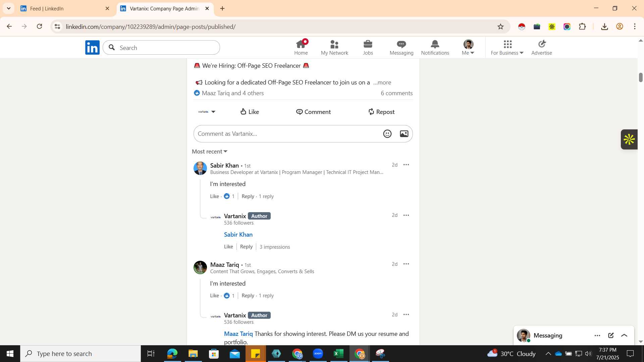The height and width of the screenshot is (362, 644).
Task: Like the hiring post
Action: 250,112
